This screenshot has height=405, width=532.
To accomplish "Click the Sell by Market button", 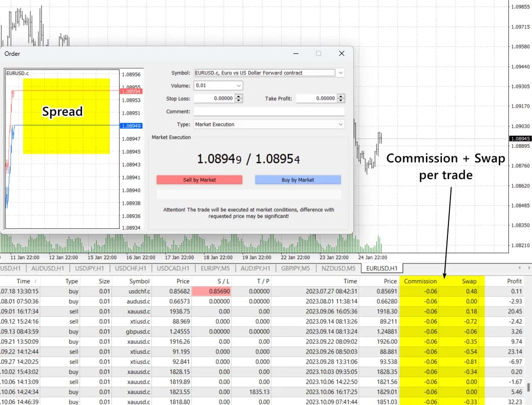I will (x=199, y=180).
